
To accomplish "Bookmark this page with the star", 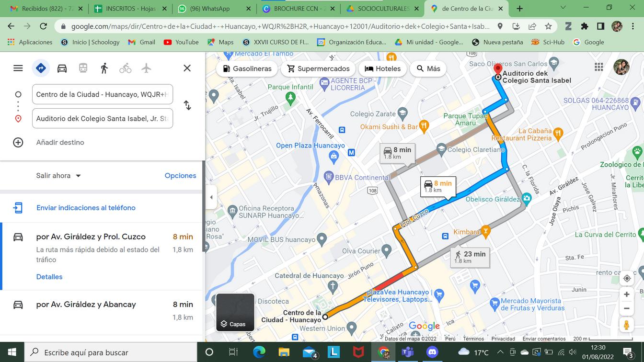I will (548, 26).
